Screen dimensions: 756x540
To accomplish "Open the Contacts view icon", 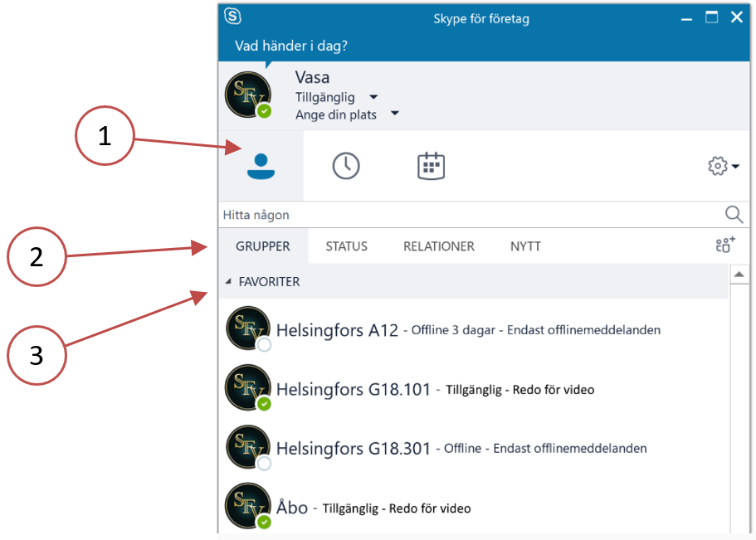I will [261, 166].
